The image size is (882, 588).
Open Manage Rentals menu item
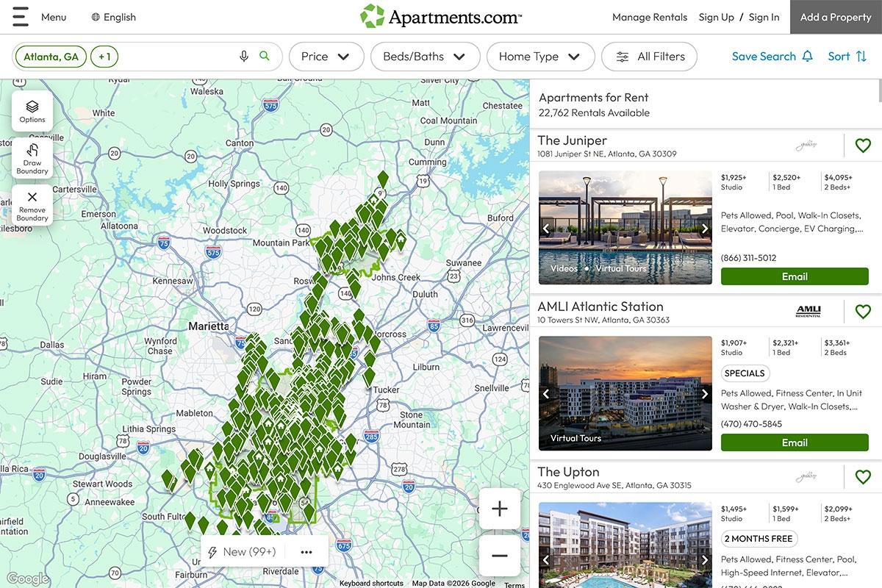click(x=650, y=16)
